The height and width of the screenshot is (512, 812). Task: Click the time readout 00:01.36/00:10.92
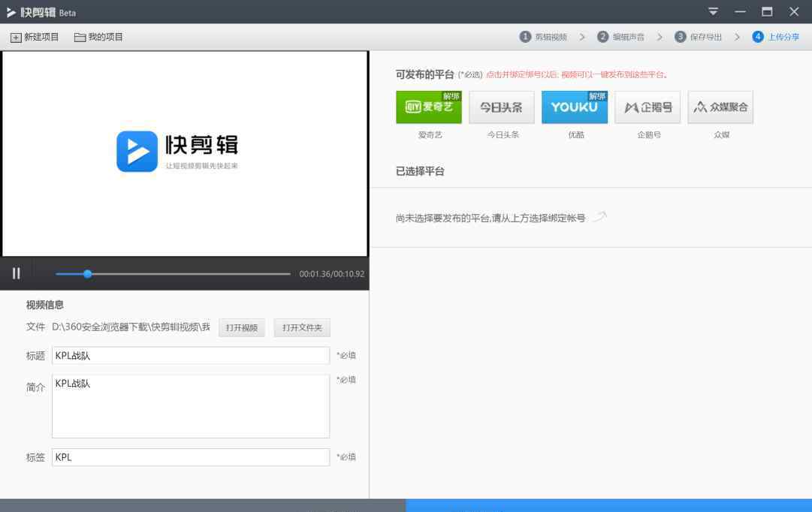(332, 274)
